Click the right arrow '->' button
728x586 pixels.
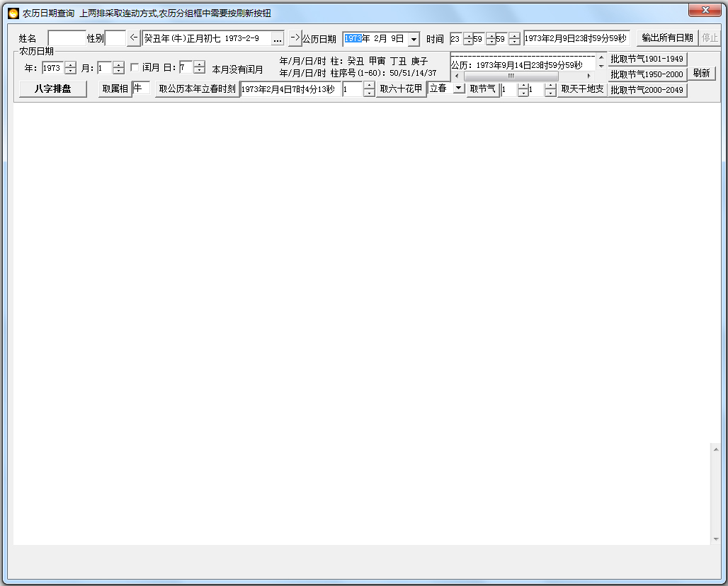[295, 38]
